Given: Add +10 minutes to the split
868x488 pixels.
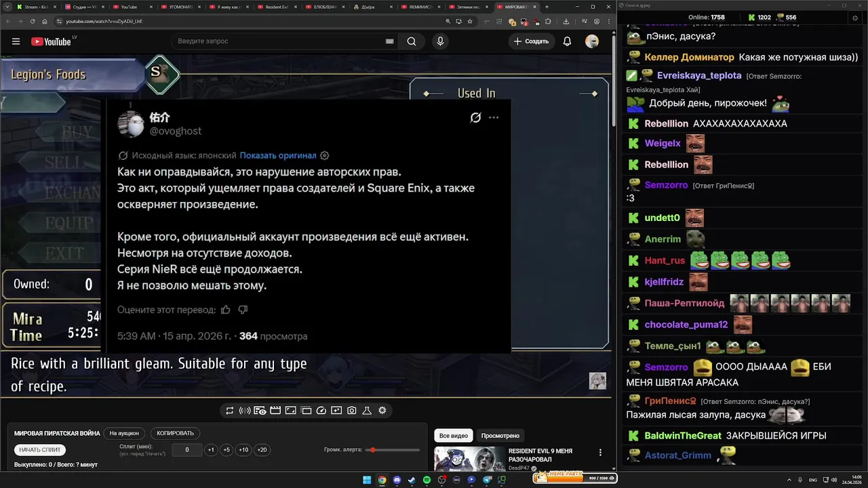Looking at the screenshot, I should point(243,449).
